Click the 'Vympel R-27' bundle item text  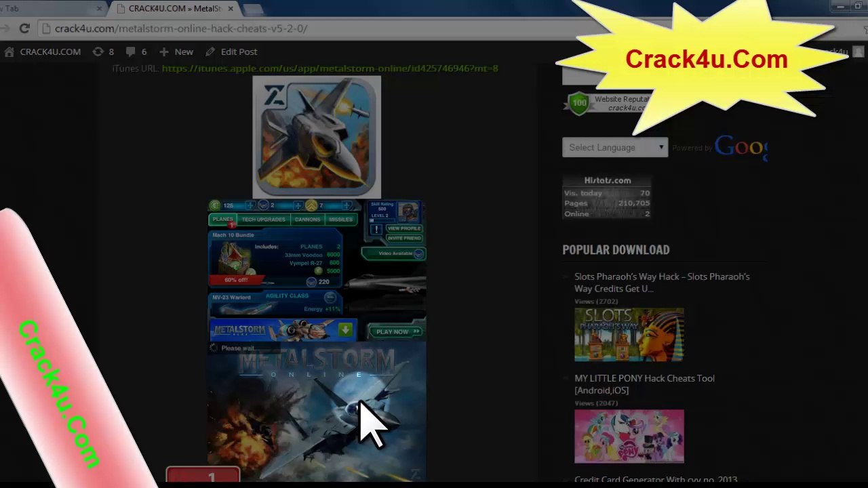point(306,263)
